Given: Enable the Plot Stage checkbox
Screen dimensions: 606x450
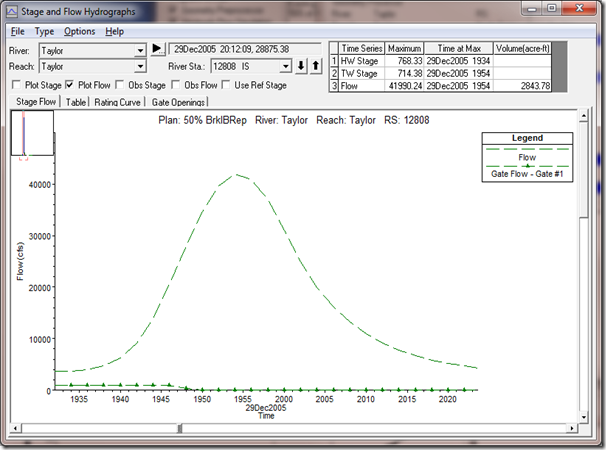Looking at the screenshot, I should tap(17, 85).
